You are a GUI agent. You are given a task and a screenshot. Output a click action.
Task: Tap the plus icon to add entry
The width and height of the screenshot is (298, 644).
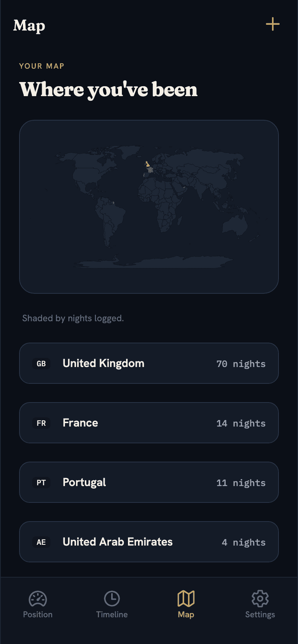tap(273, 24)
